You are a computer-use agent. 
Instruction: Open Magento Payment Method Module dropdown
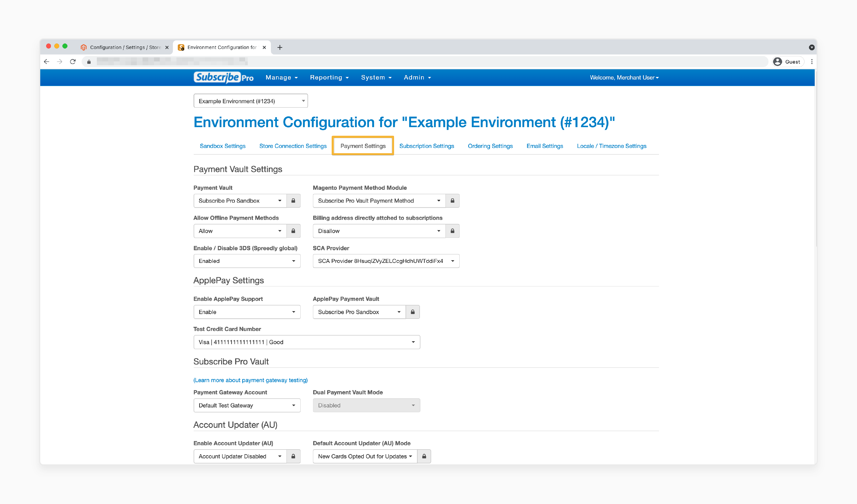pos(379,201)
